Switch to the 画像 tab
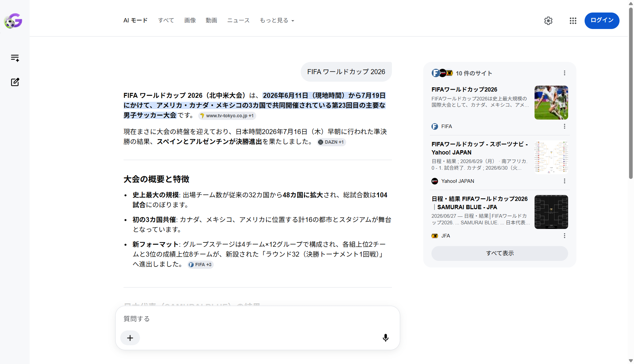This screenshot has width=634, height=364. 190,20
